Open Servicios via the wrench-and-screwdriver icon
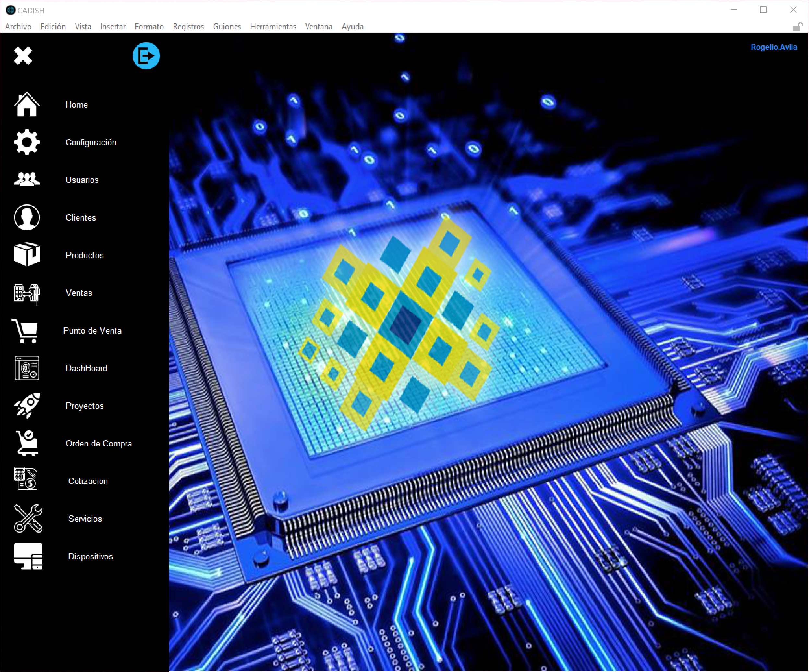 [28, 519]
